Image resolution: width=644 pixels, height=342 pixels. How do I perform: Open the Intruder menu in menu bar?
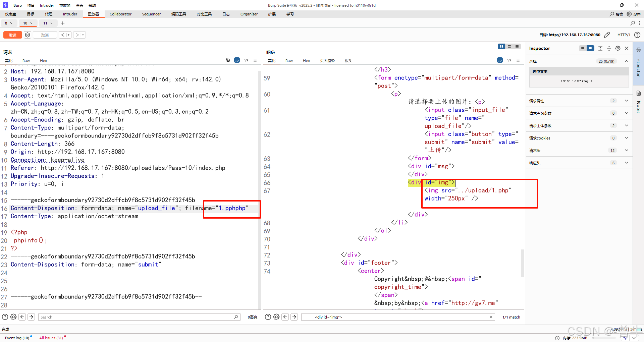click(x=47, y=5)
